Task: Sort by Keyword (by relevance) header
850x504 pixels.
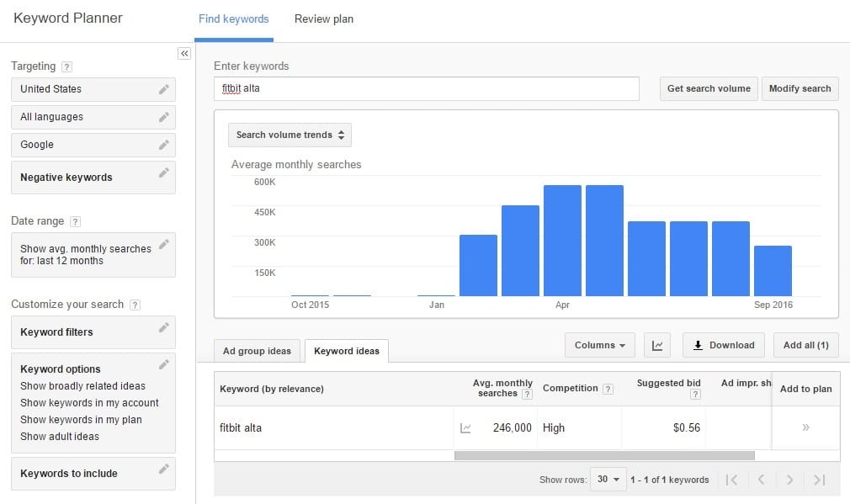Action: coord(272,389)
